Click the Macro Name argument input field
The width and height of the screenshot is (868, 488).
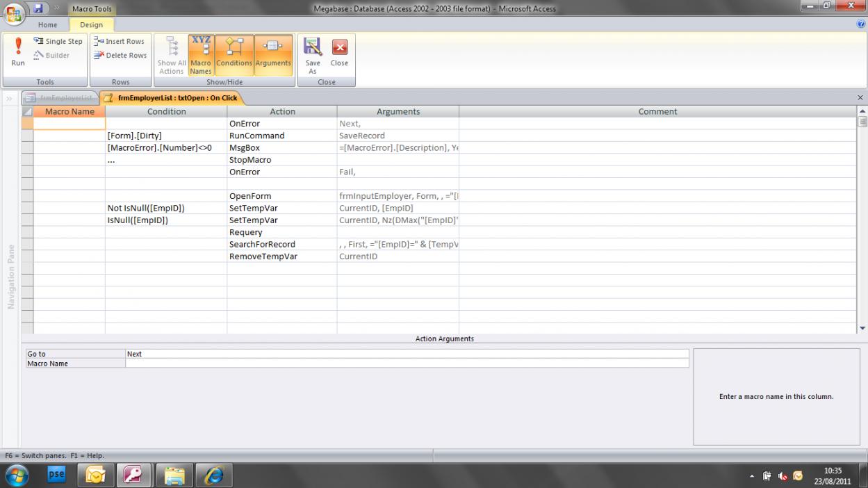(407, 364)
